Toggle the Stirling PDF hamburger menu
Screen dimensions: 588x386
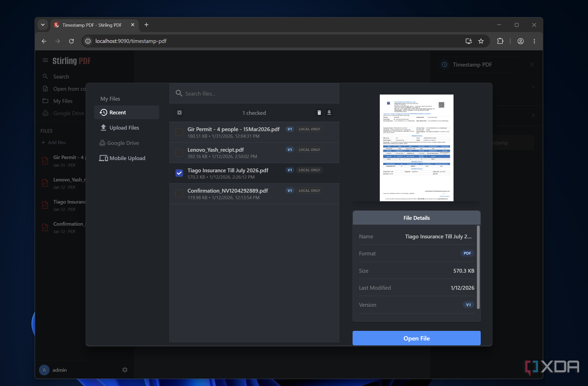pyautogui.click(x=45, y=60)
